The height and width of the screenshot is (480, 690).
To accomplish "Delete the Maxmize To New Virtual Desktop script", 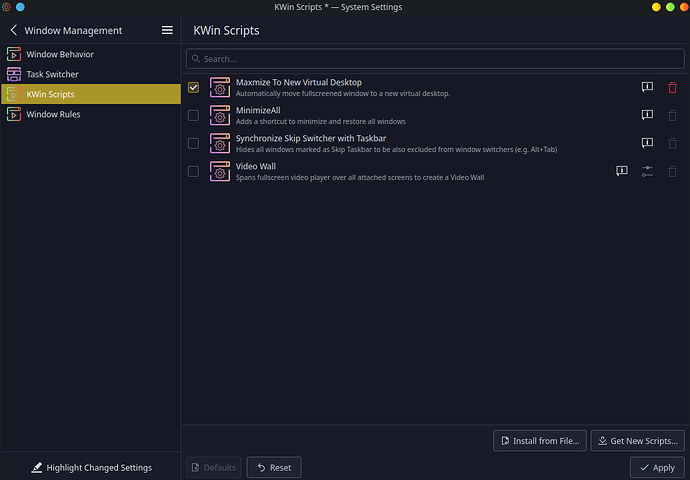I will tap(672, 88).
